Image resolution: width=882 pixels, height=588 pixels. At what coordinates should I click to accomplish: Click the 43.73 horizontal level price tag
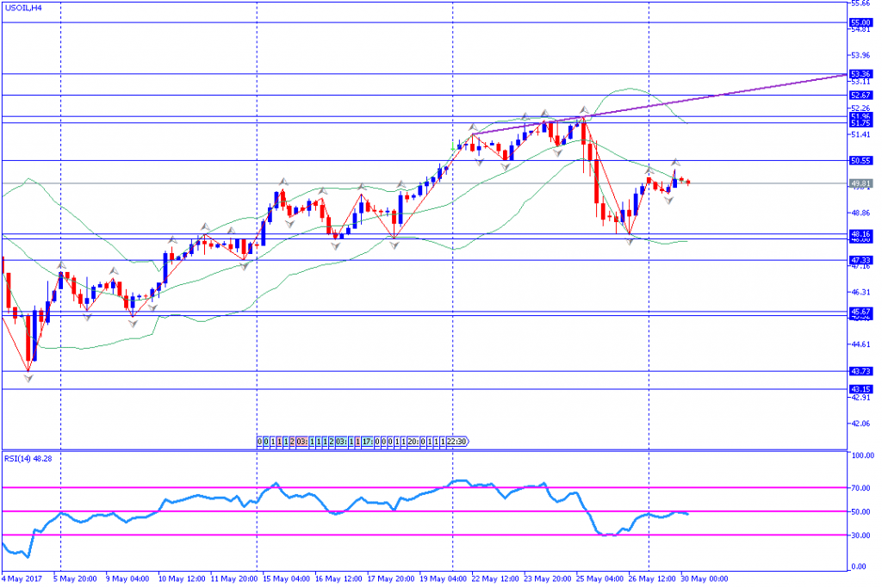pyautogui.click(x=860, y=371)
